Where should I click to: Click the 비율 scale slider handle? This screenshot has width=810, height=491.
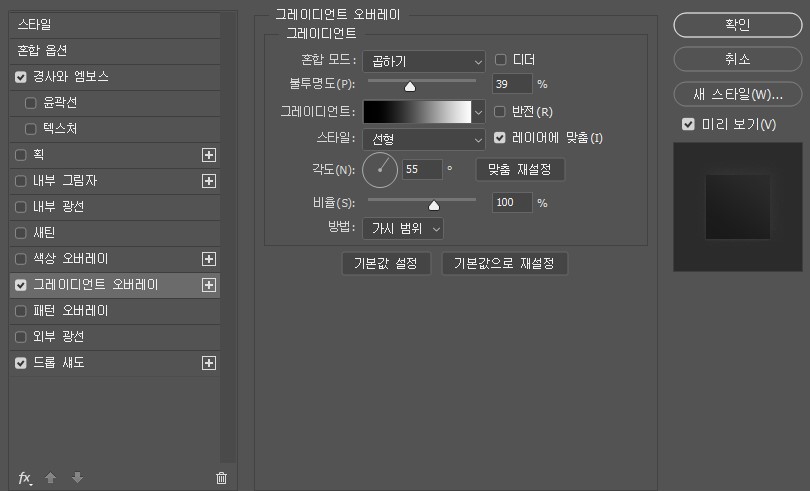coord(434,206)
